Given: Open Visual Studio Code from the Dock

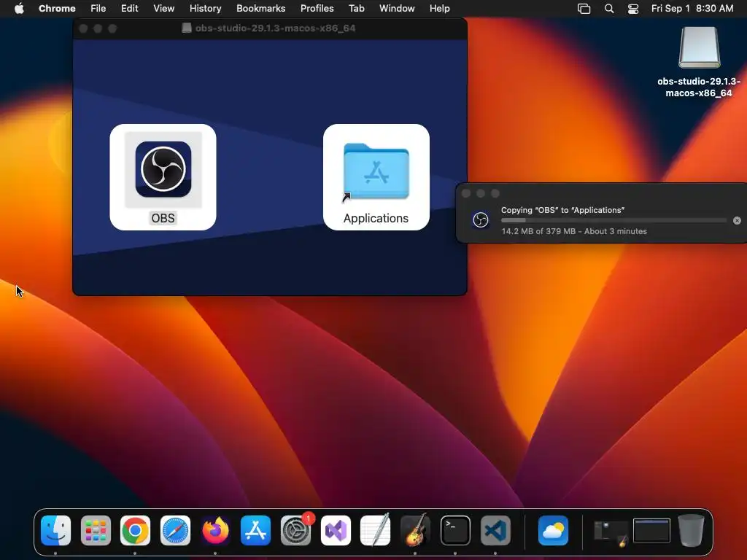Looking at the screenshot, I should [x=495, y=531].
